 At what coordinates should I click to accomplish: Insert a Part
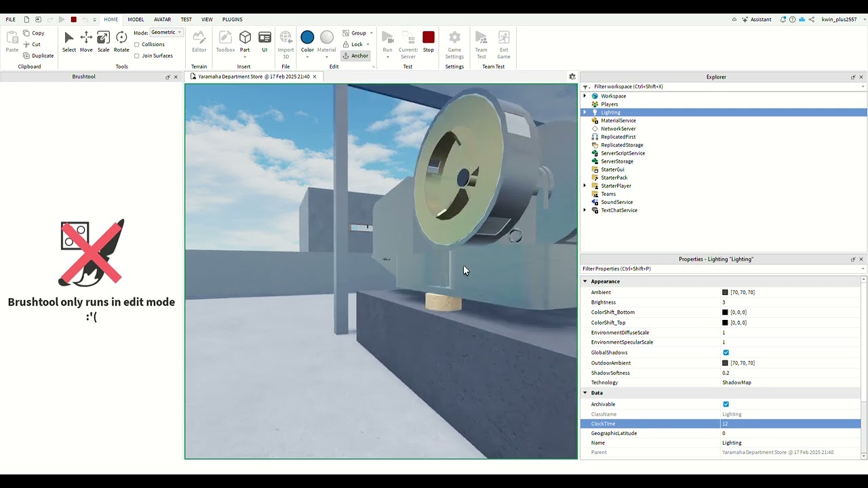point(245,42)
